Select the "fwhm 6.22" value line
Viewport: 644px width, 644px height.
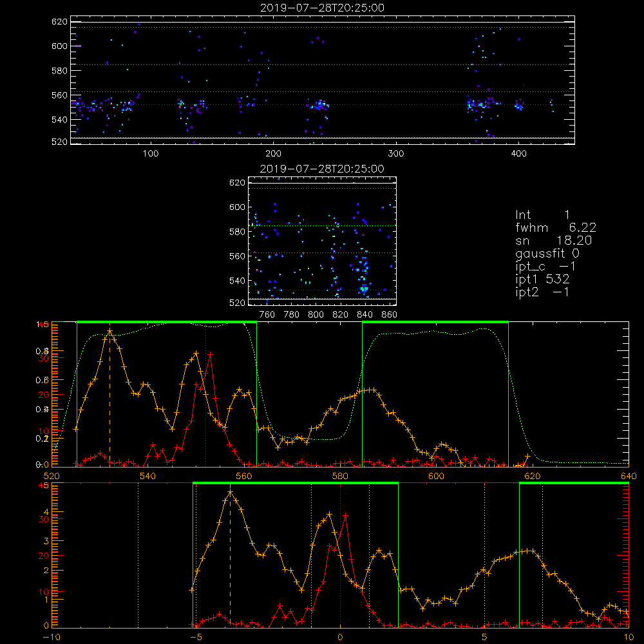click(x=556, y=227)
